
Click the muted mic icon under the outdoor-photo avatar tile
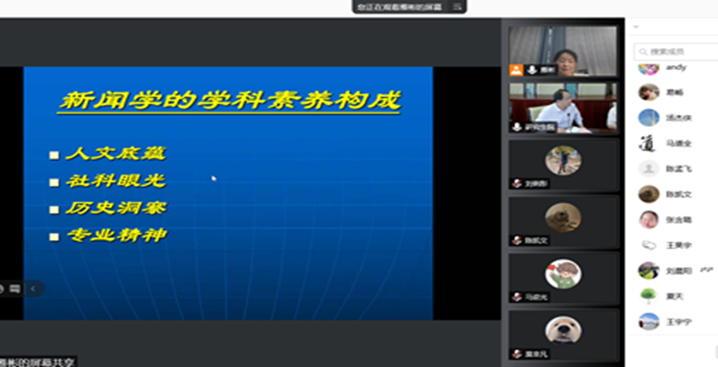click(517, 183)
